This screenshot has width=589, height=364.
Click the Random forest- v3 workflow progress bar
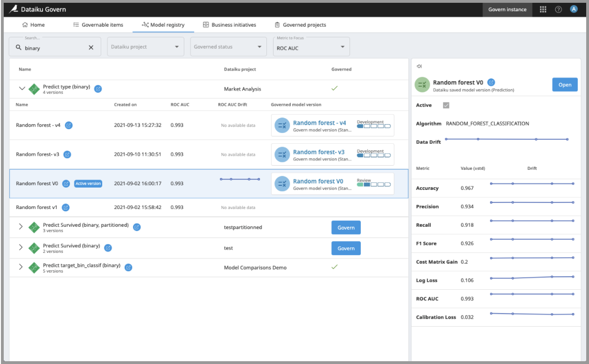373,155
